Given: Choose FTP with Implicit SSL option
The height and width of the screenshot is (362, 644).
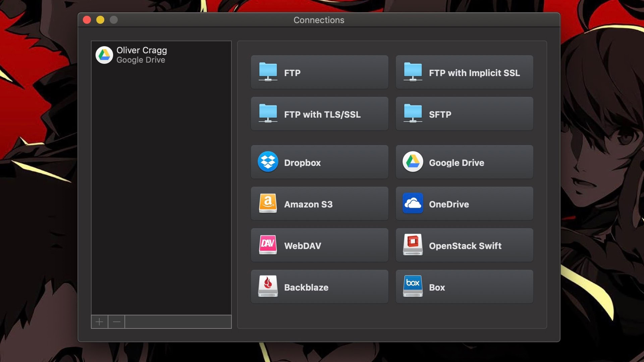Looking at the screenshot, I should tap(464, 72).
